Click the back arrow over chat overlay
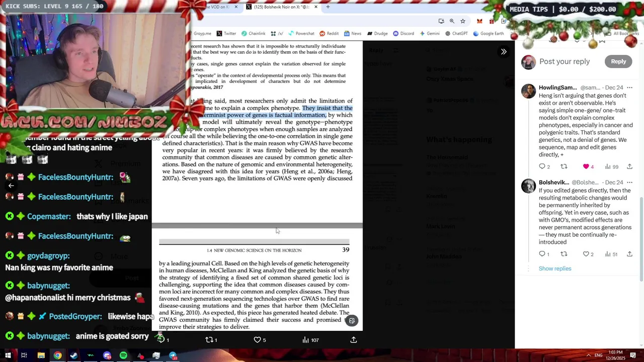The image size is (644, 362). (x=11, y=186)
